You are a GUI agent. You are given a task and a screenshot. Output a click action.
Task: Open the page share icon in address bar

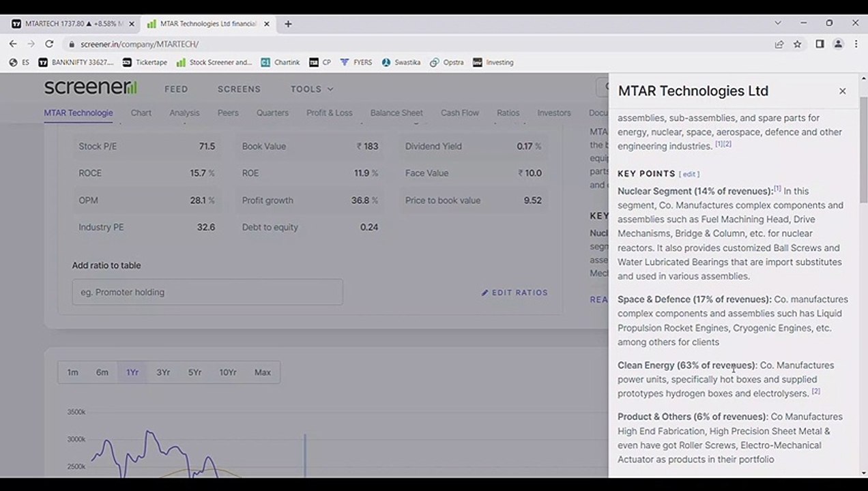(x=779, y=44)
